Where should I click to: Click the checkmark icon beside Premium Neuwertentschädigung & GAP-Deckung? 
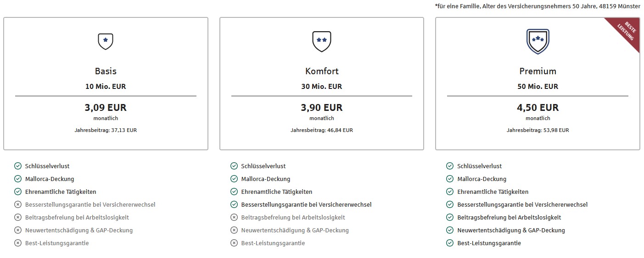pos(450,230)
